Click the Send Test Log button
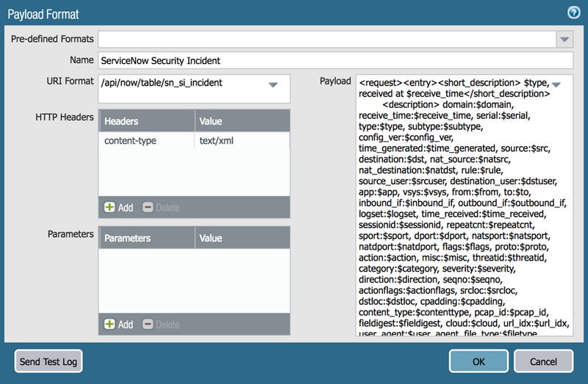Viewport: 588px width, 384px height. 49,361
